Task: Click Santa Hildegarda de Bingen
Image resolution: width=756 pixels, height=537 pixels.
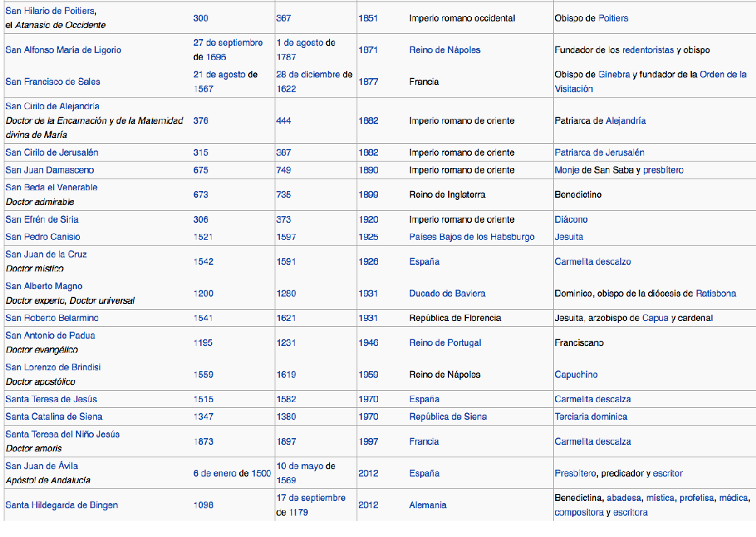Action: [61, 505]
